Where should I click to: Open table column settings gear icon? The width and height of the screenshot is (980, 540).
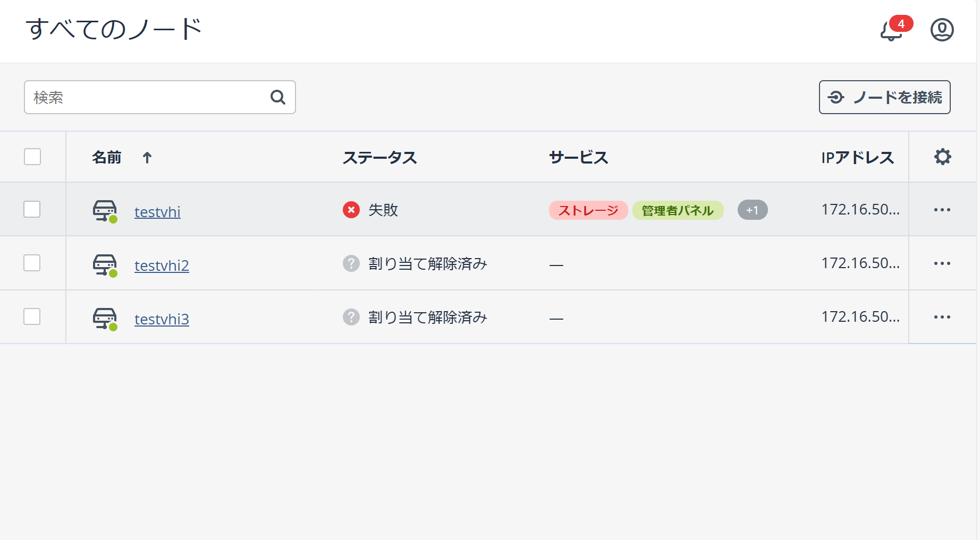[942, 157]
